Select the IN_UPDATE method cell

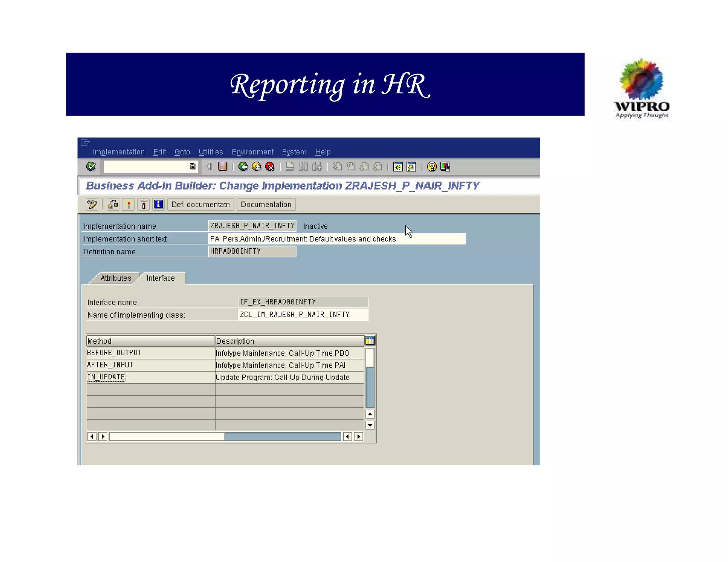[106, 377]
